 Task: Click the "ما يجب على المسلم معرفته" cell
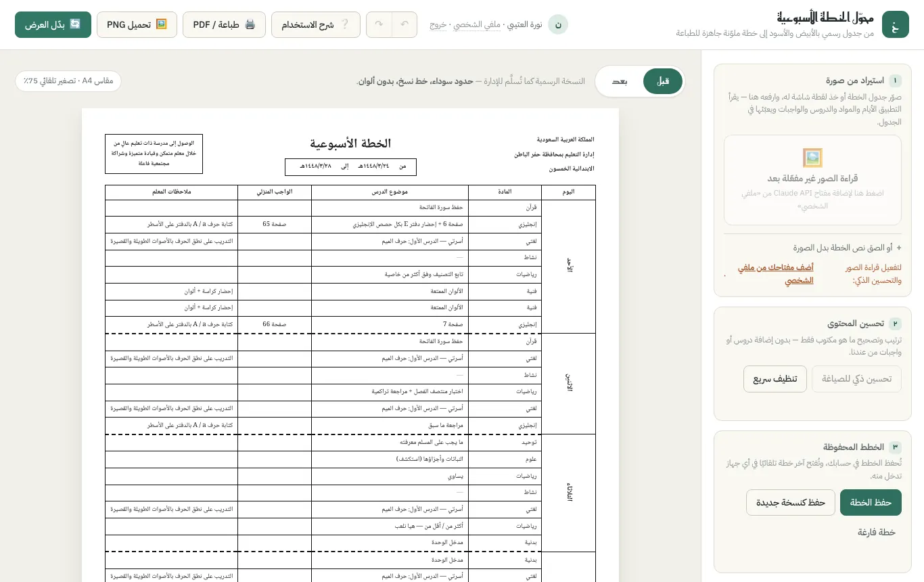tap(390, 443)
